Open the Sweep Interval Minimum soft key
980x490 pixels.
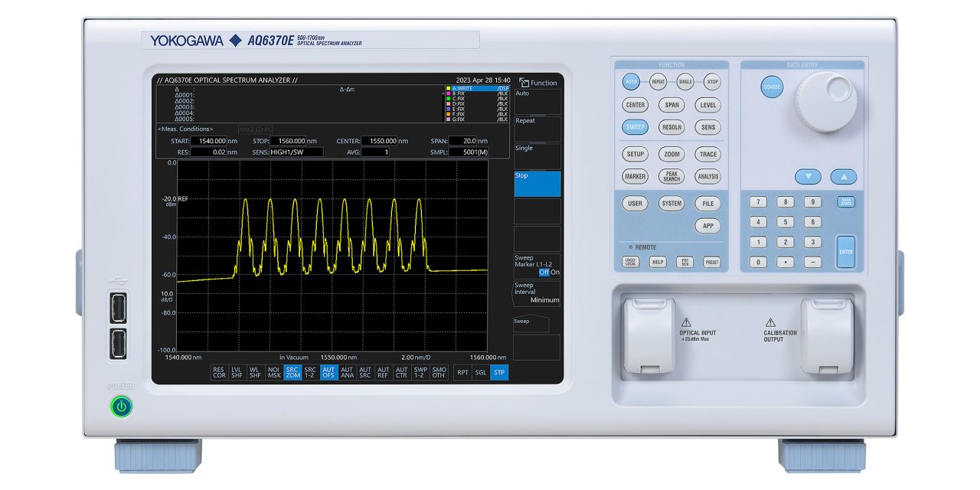pos(537,293)
